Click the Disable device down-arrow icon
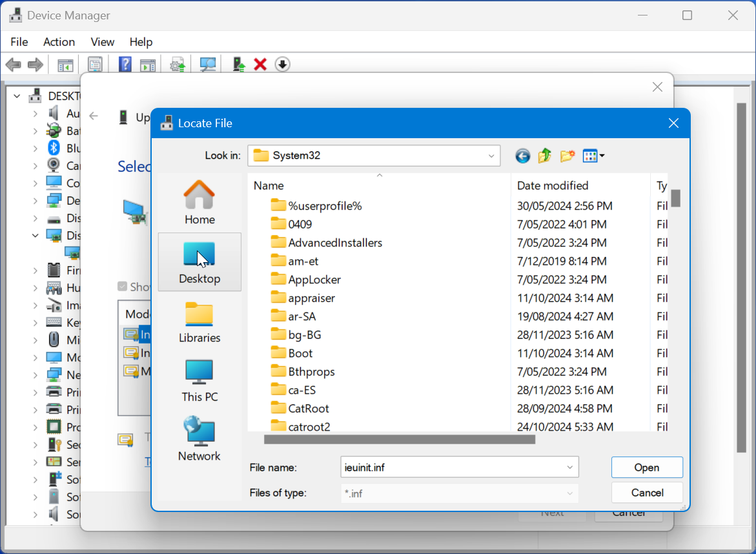Screen dimensions: 756x554 click(283, 64)
